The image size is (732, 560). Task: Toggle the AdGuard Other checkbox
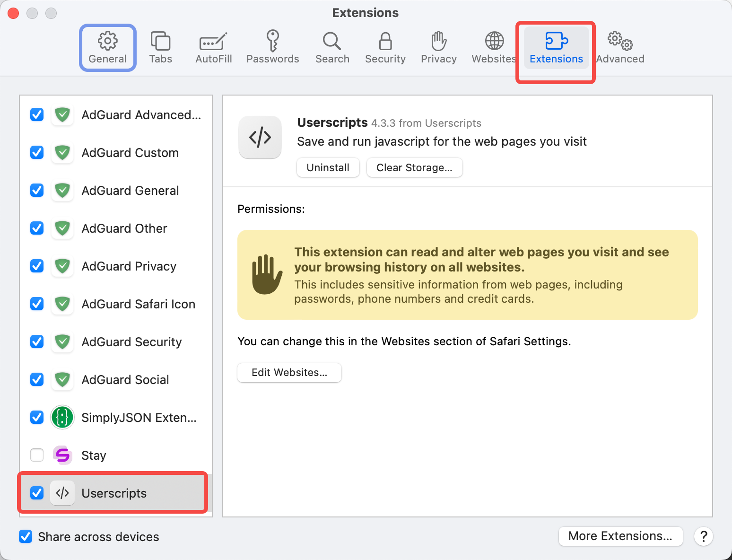[x=37, y=228]
